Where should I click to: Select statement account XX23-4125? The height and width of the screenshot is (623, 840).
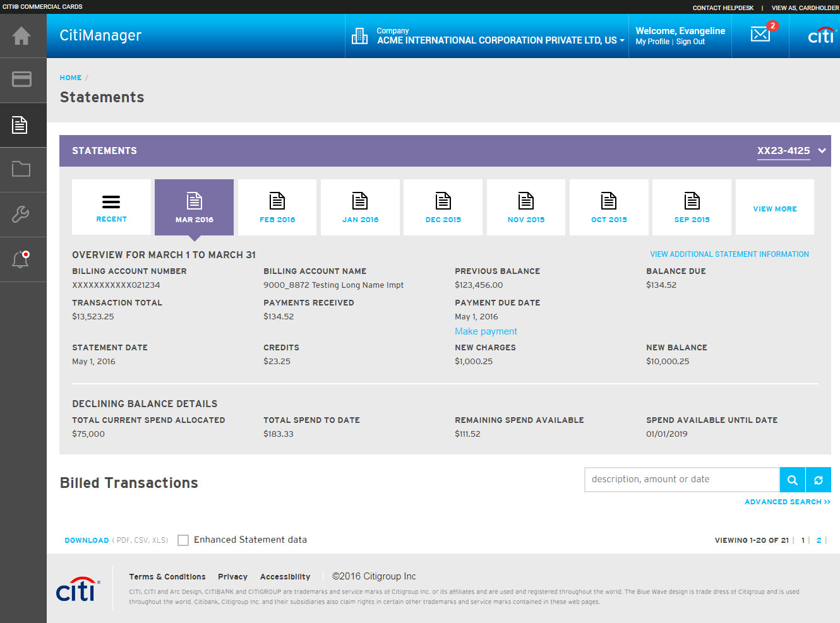click(x=783, y=151)
